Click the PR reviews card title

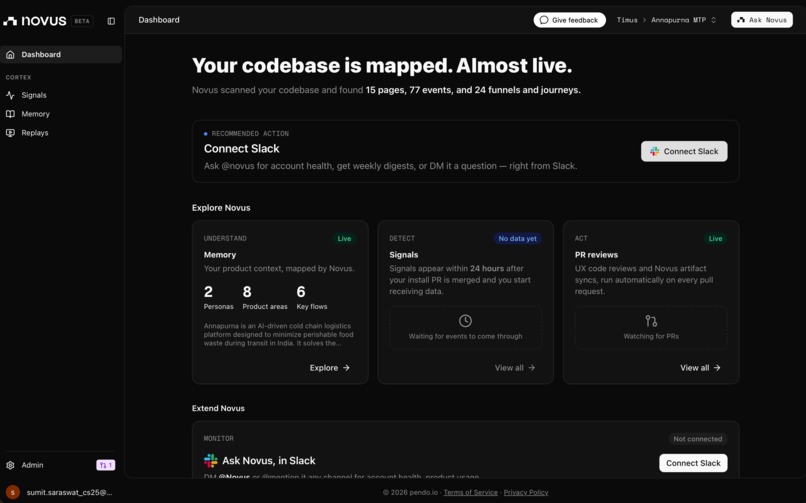click(596, 255)
